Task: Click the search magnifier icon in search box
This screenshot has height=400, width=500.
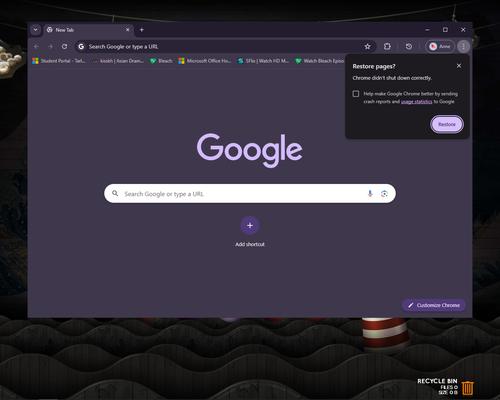Action: click(x=115, y=193)
